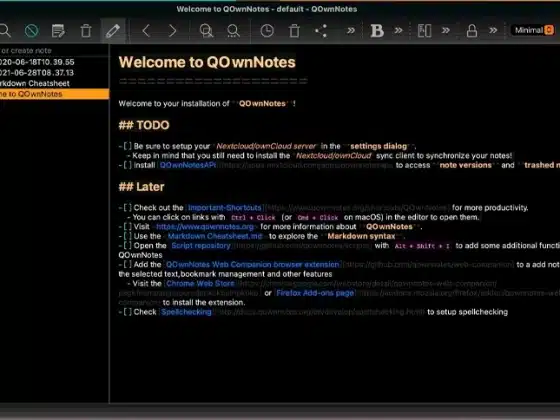Image resolution: width=560 pixels, height=420 pixels.
Task: Open the Markdown Cheatsheet note in list
Action: tap(54, 84)
